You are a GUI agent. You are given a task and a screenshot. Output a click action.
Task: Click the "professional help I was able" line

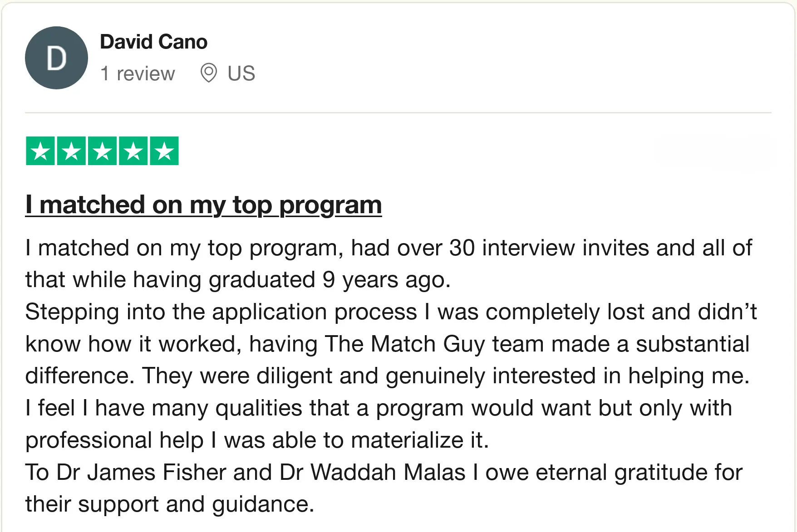pyautogui.click(x=256, y=440)
